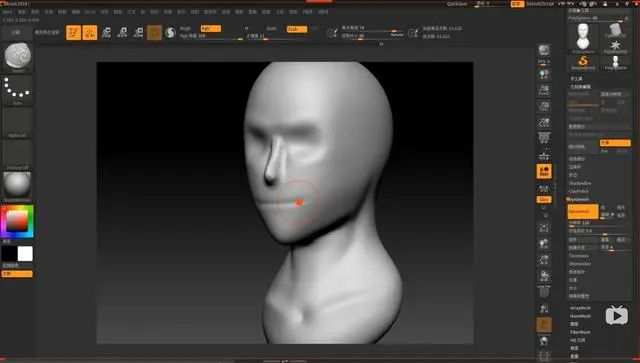Expand the FiberMesh subpalette

580,332
